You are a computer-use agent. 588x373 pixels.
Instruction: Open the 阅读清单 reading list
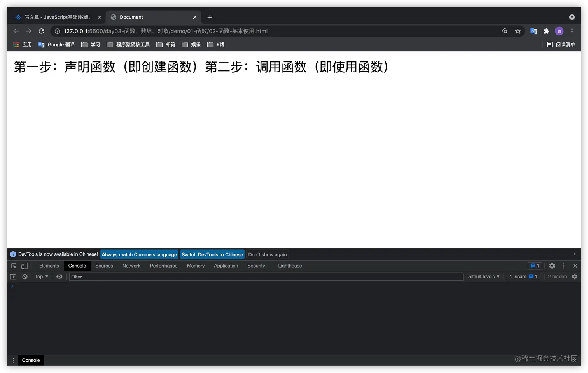tap(561, 45)
